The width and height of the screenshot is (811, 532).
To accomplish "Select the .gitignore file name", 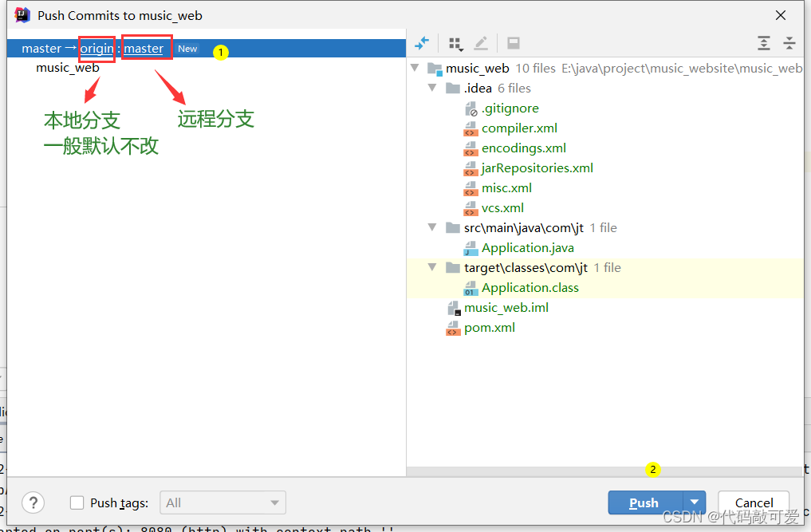I will [510, 108].
